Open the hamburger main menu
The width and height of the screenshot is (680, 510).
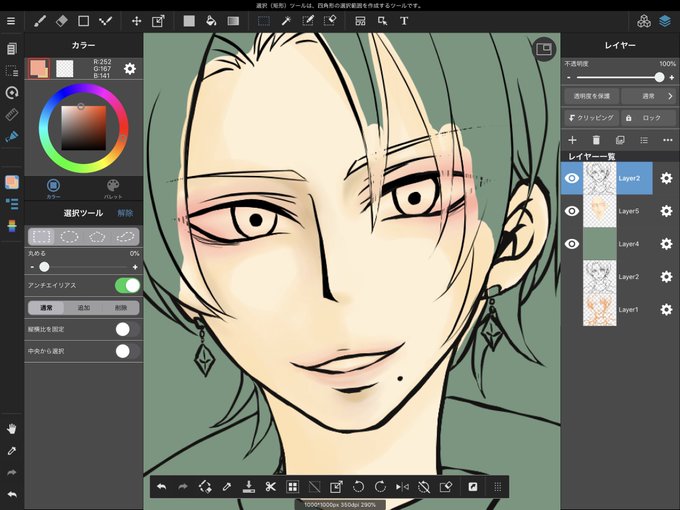tap(11, 21)
